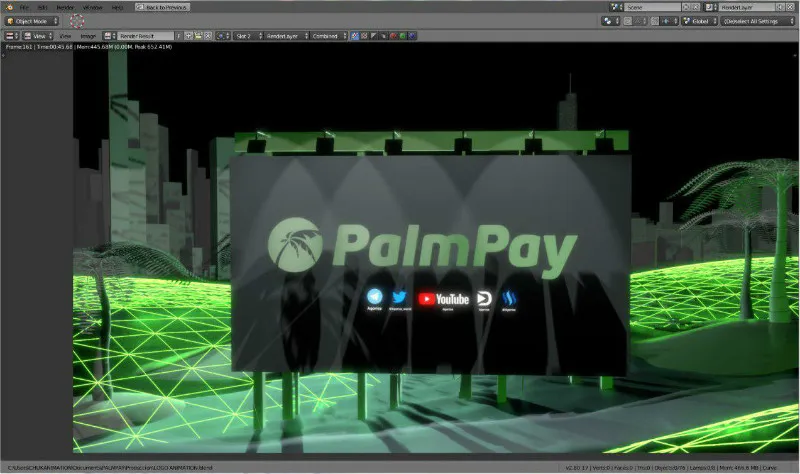Open the Edit menu
This screenshot has width=800, height=474.
point(42,8)
